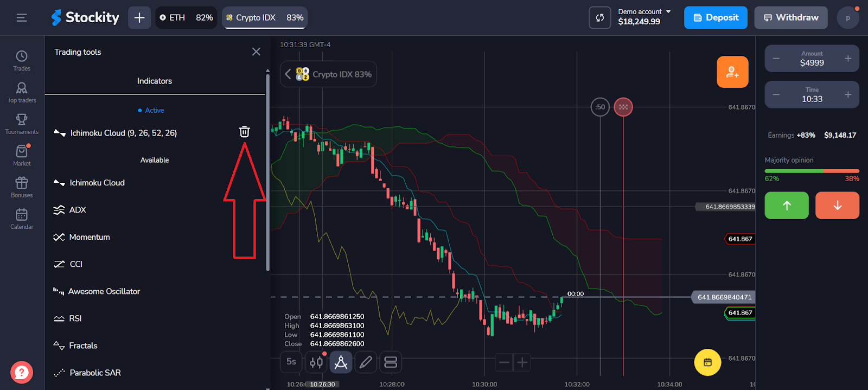The width and height of the screenshot is (868, 390).
Task: Open the chart type candlestick selector
Action: pyautogui.click(x=316, y=362)
